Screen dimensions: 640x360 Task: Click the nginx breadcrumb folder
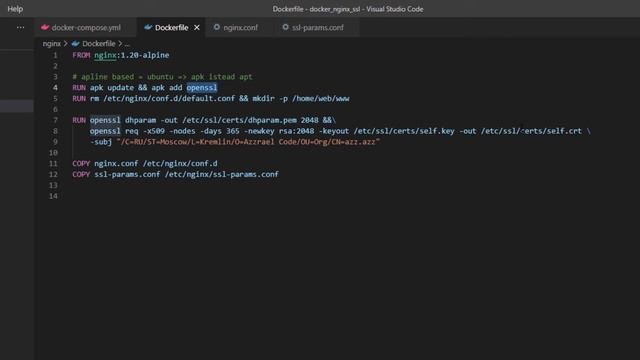(51, 44)
